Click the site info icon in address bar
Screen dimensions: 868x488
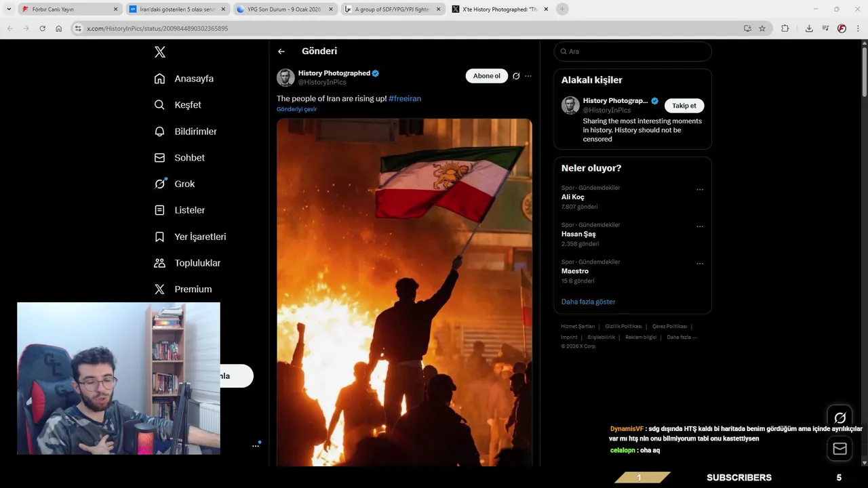[x=78, y=28]
